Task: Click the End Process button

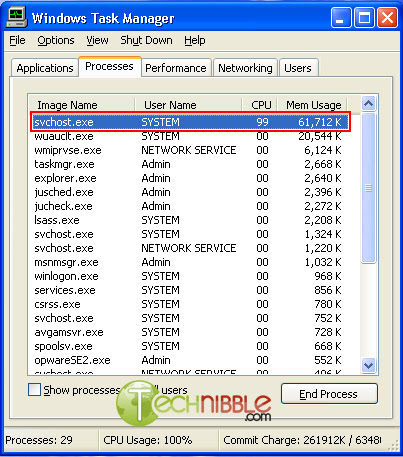Action: coord(329,394)
